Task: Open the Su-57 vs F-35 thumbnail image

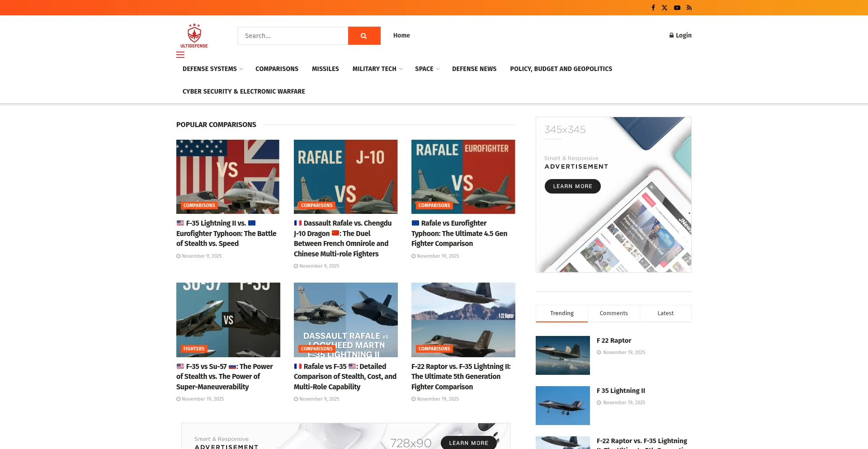Action: tap(228, 320)
